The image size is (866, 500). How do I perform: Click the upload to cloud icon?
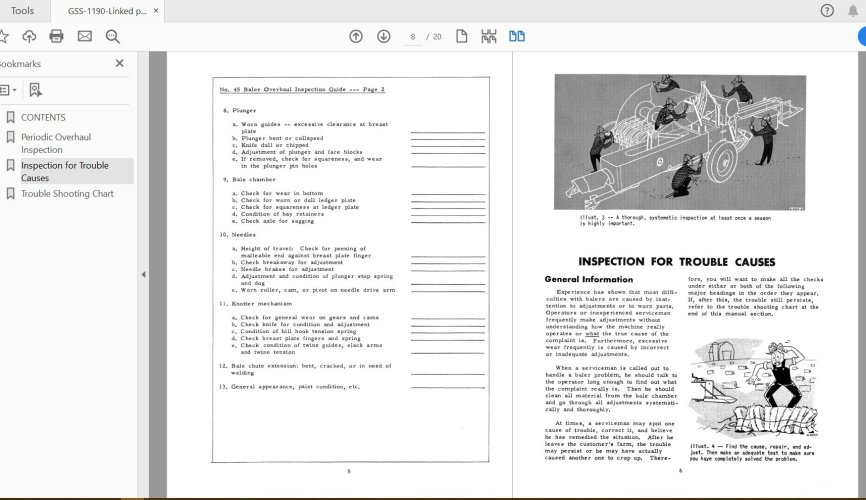click(29, 36)
